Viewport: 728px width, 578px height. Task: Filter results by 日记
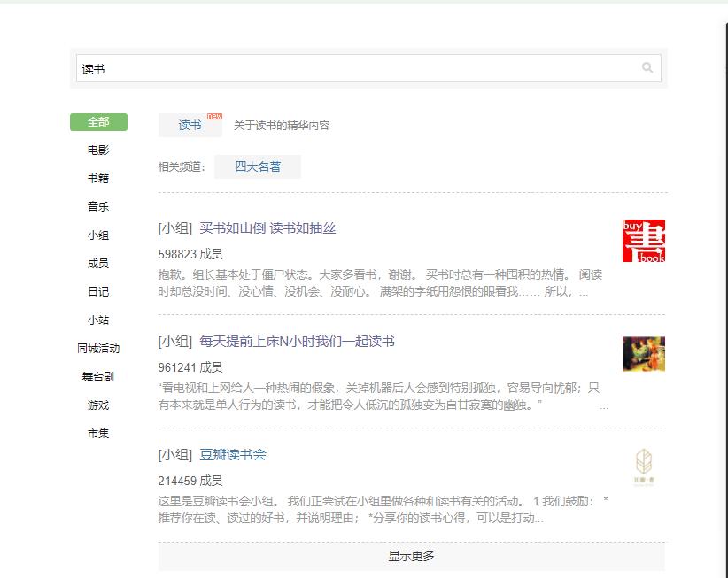[98, 292]
